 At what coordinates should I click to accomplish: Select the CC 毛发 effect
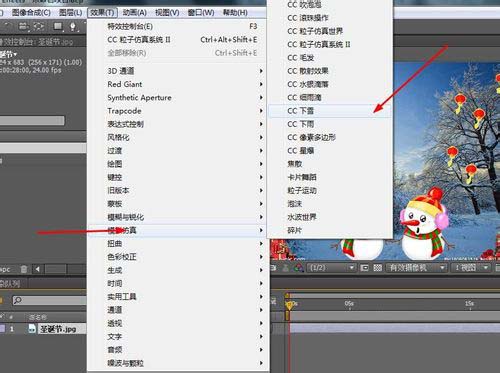[329, 58]
